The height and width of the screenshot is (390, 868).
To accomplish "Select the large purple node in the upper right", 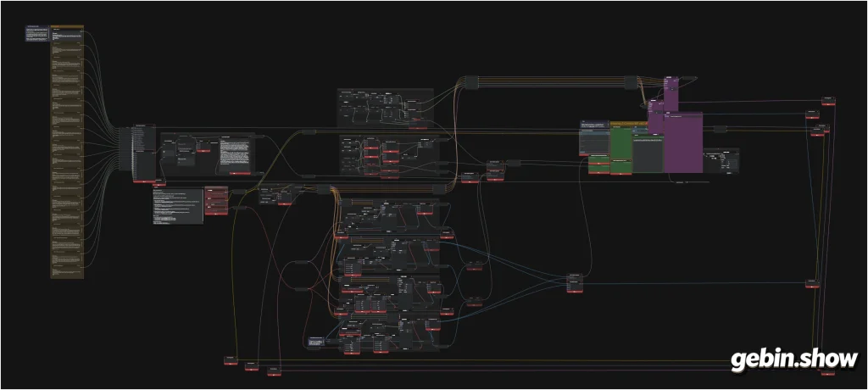I will (684, 142).
